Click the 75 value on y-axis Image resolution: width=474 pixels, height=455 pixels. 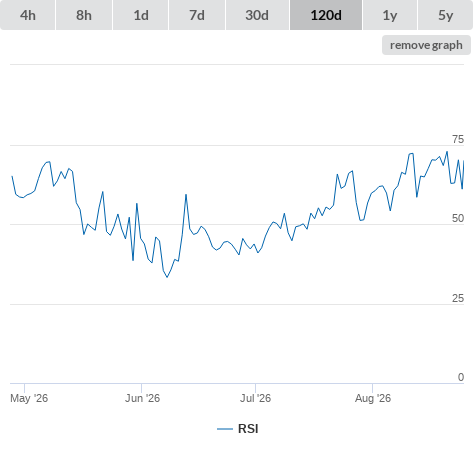tap(458, 139)
